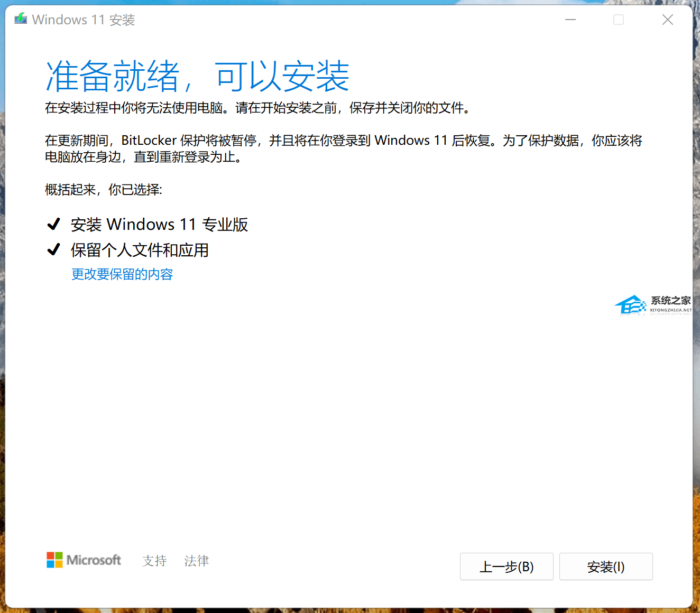Image resolution: width=700 pixels, height=613 pixels.
Task: Click the Windows 11 安装 title bar text
Action: (84, 20)
